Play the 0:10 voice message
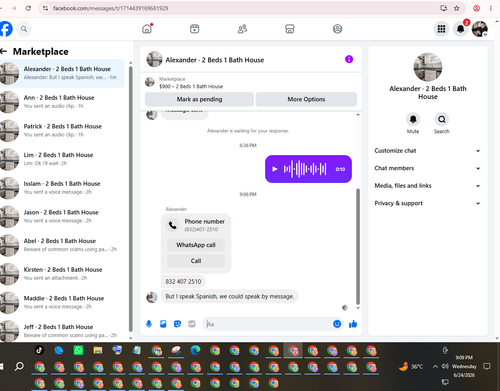This screenshot has width=500, height=391. pos(275,169)
